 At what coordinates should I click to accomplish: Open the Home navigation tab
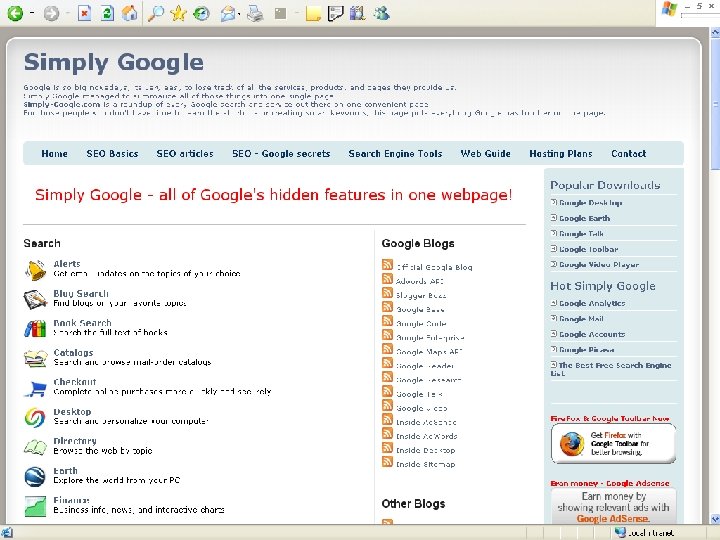click(x=55, y=154)
